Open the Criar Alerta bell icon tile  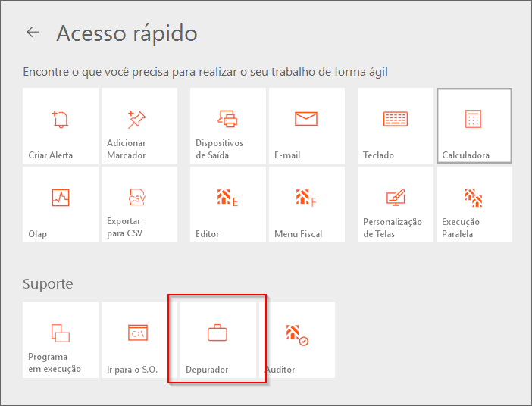[61, 126]
